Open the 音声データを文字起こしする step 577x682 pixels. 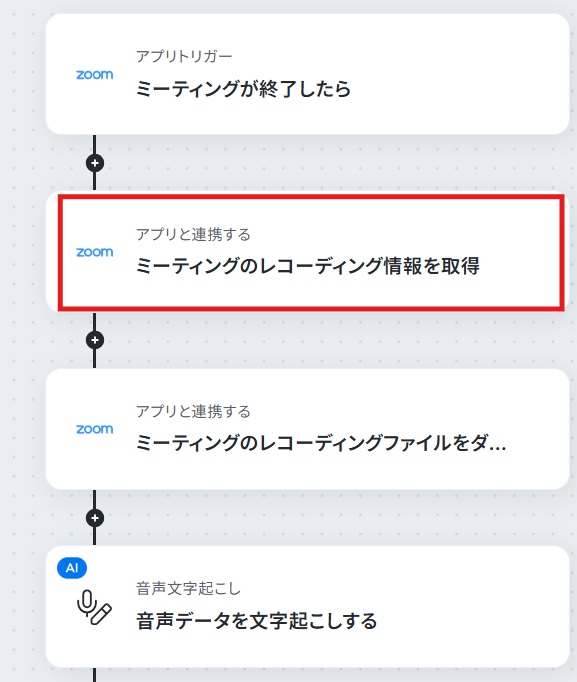click(x=307, y=606)
